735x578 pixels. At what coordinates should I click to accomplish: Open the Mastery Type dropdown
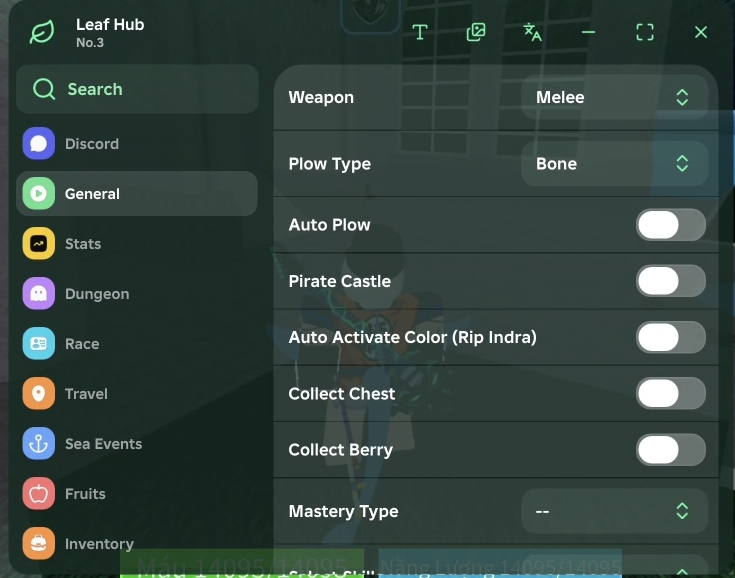point(614,511)
